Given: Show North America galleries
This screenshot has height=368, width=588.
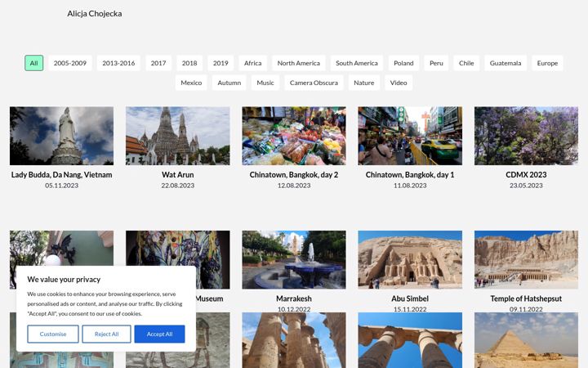Looking at the screenshot, I should pyautogui.click(x=299, y=63).
